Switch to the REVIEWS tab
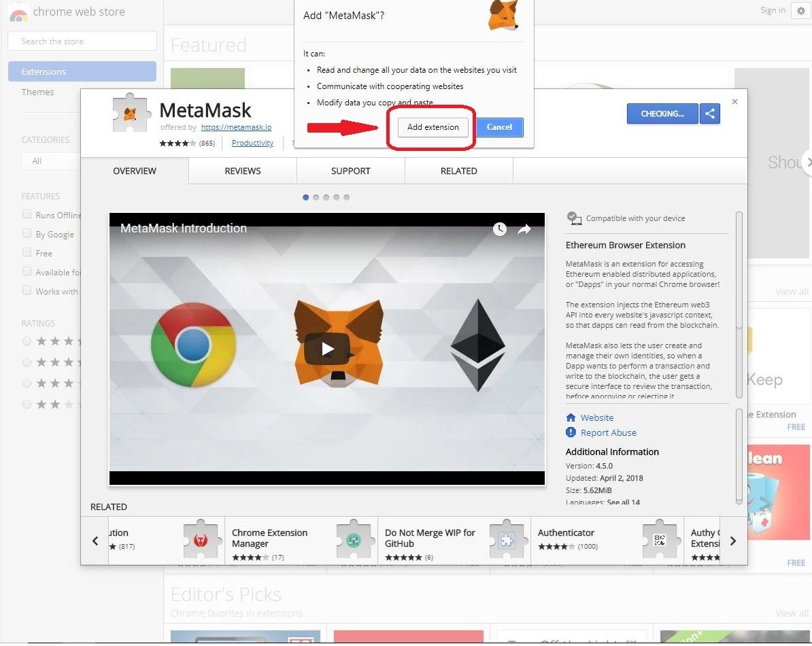 (242, 171)
